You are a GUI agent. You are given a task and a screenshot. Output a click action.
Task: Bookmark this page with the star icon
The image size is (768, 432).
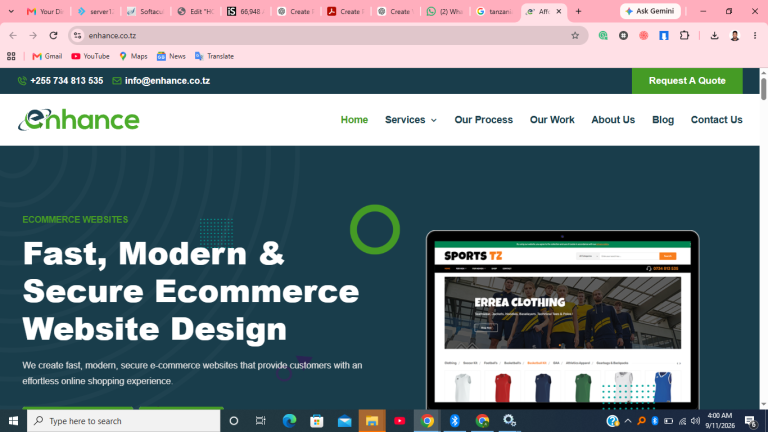pos(575,36)
